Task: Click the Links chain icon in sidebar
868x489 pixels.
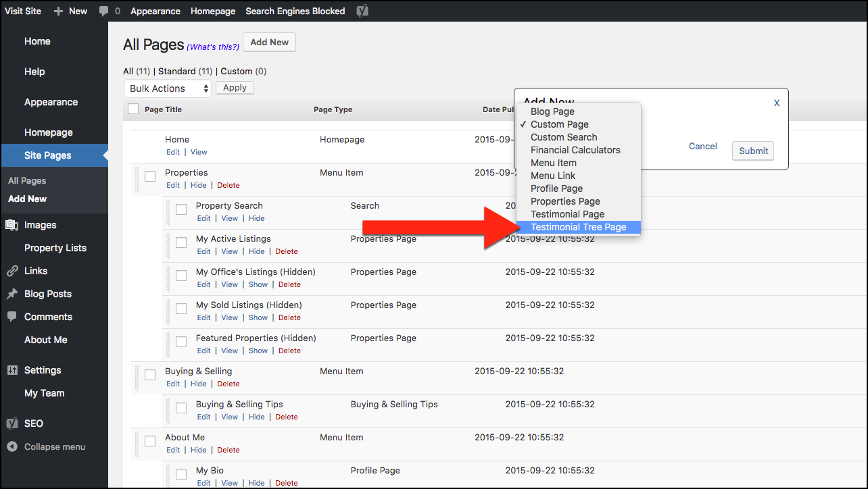Action: click(x=12, y=271)
